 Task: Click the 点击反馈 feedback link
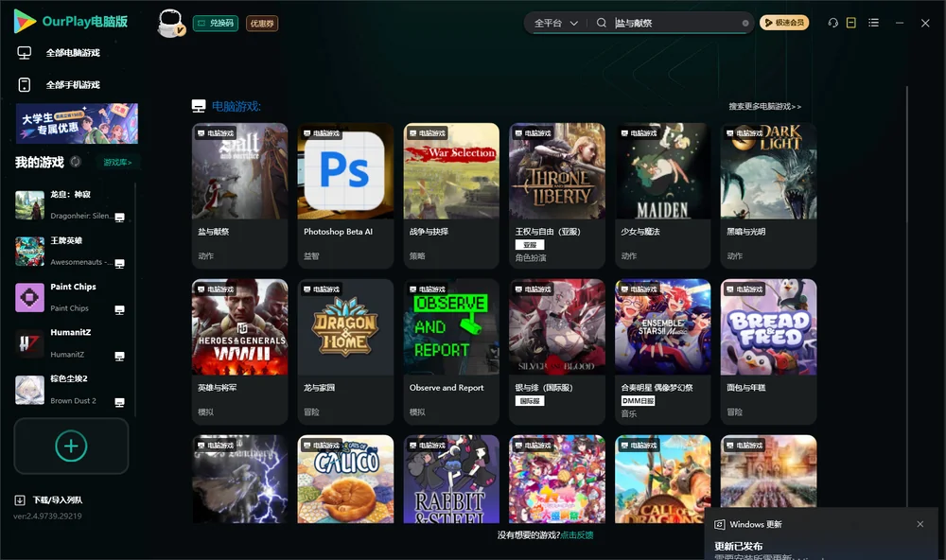pos(577,535)
